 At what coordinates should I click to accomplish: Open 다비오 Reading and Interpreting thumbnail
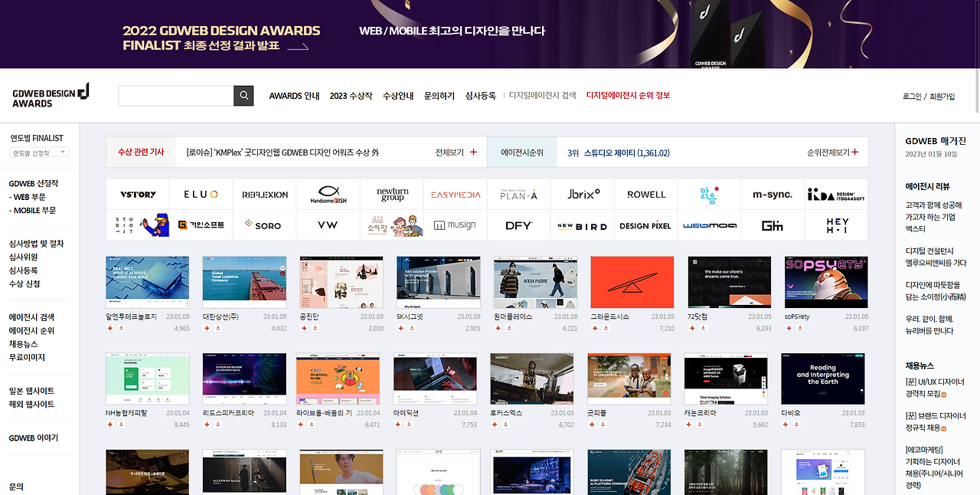[x=823, y=379]
